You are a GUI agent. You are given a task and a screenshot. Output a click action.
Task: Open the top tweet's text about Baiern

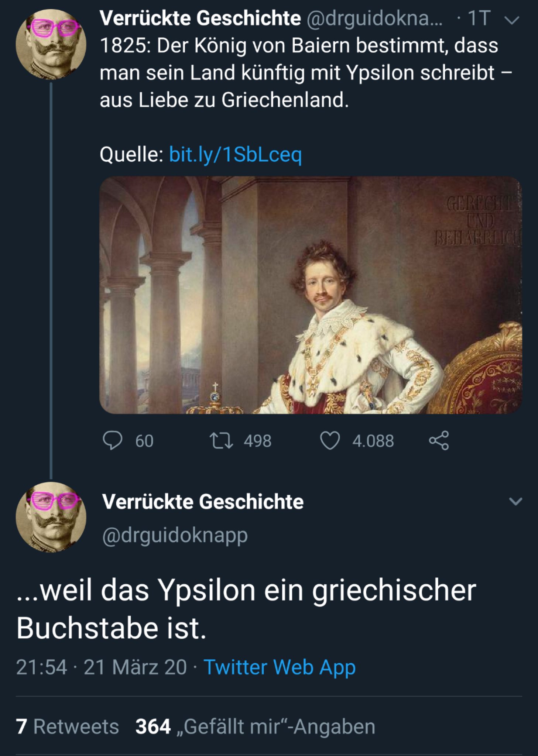[299, 73]
